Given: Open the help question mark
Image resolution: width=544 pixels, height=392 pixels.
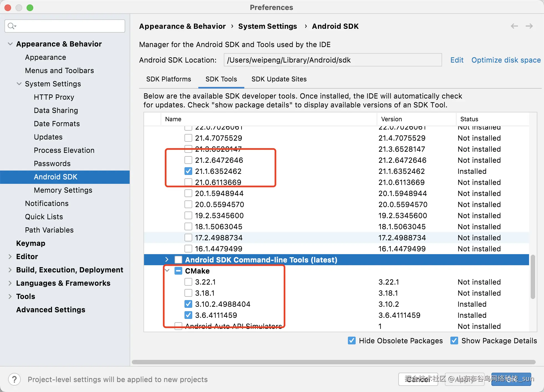Looking at the screenshot, I should pyautogui.click(x=14, y=379).
